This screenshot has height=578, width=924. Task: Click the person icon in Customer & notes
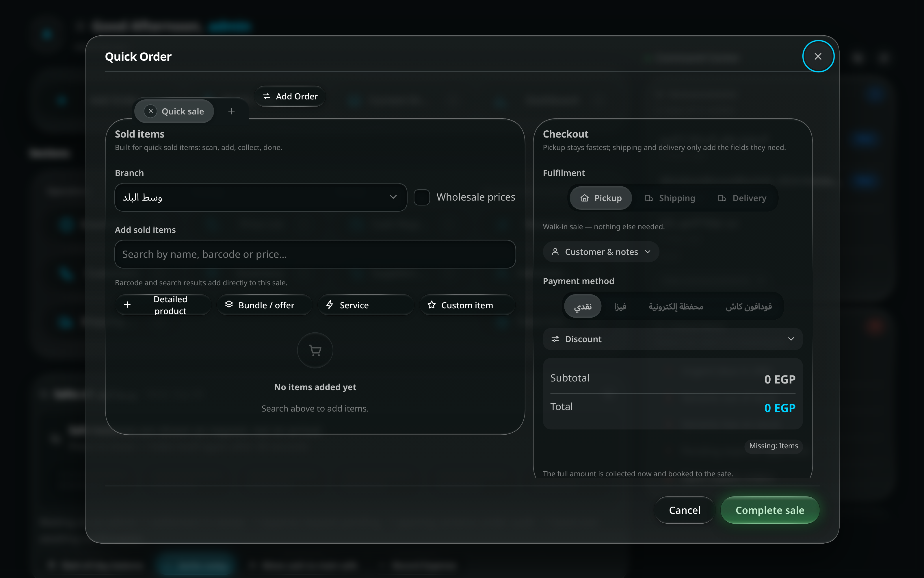[555, 251]
